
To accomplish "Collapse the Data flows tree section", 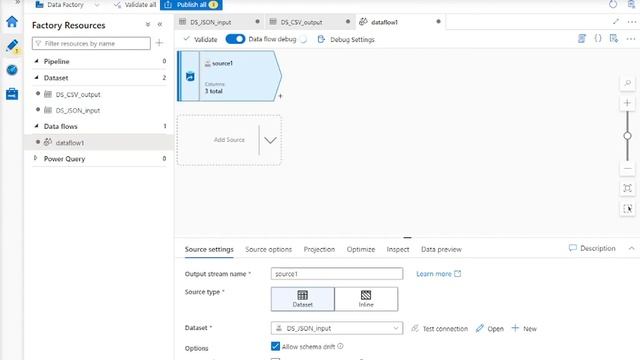I will [36, 126].
